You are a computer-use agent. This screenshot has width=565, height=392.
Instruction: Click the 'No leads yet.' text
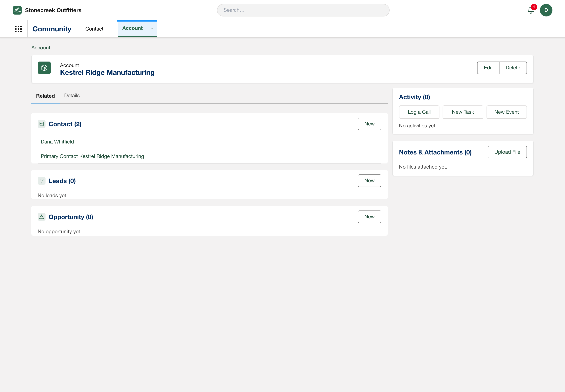pos(53,195)
